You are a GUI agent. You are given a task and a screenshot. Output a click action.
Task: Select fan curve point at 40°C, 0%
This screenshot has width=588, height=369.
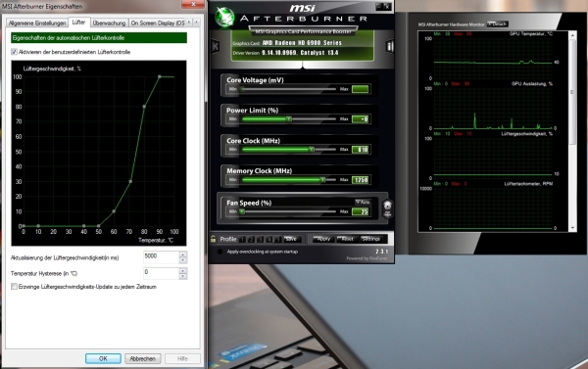coord(83,226)
